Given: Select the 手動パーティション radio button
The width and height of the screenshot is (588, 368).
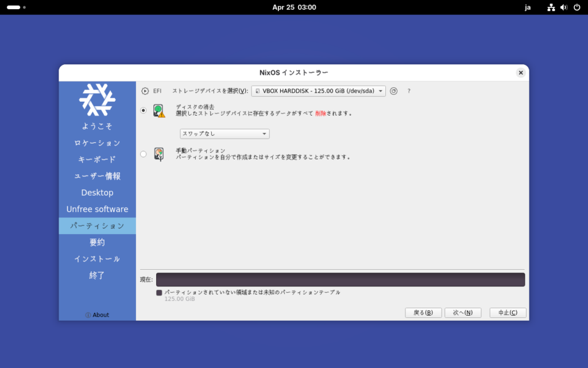Looking at the screenshot, I should coord(144,154).
